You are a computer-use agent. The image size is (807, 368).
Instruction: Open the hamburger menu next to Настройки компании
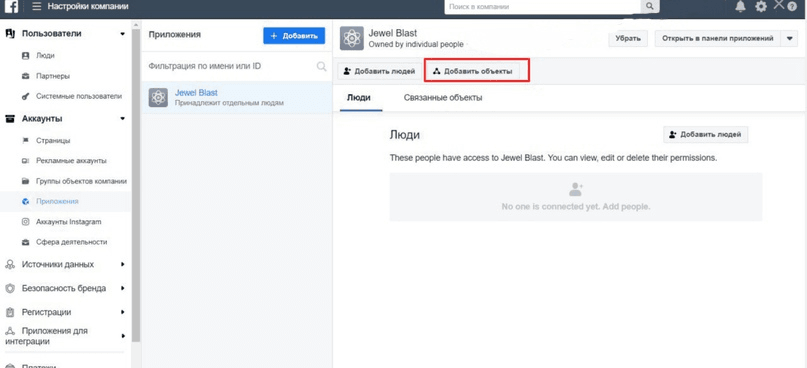click(37, 7)
